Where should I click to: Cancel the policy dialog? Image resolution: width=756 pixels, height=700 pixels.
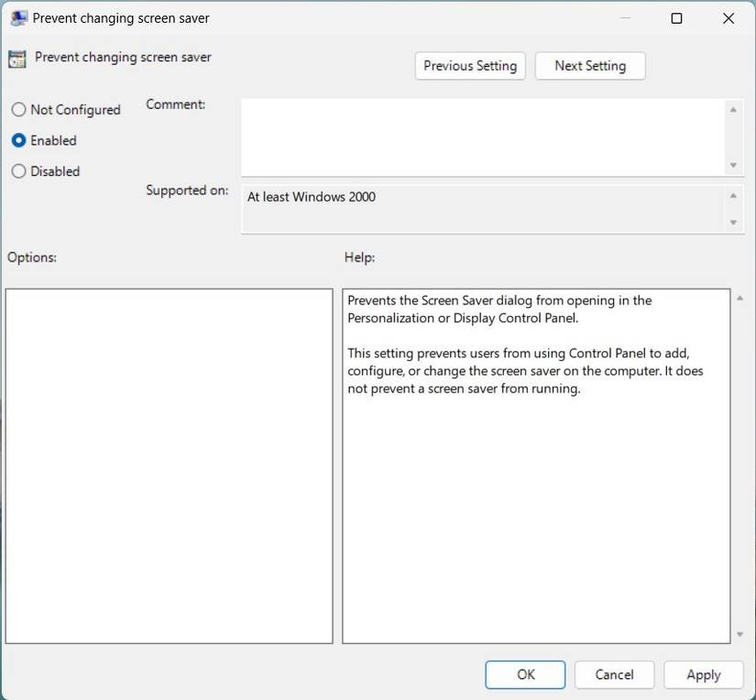614,673
